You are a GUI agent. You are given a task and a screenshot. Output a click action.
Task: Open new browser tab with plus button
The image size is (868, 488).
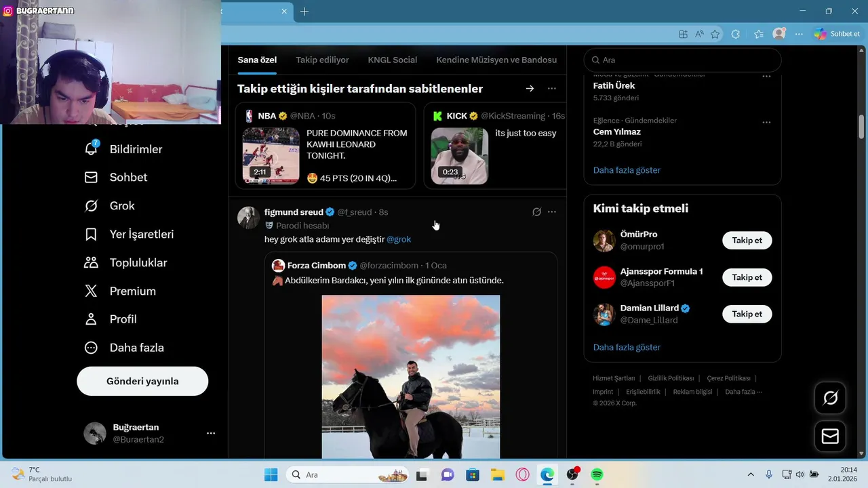click(304, 12)
